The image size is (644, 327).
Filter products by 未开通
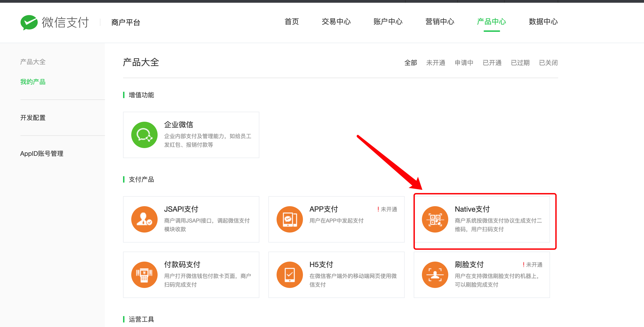436,63
